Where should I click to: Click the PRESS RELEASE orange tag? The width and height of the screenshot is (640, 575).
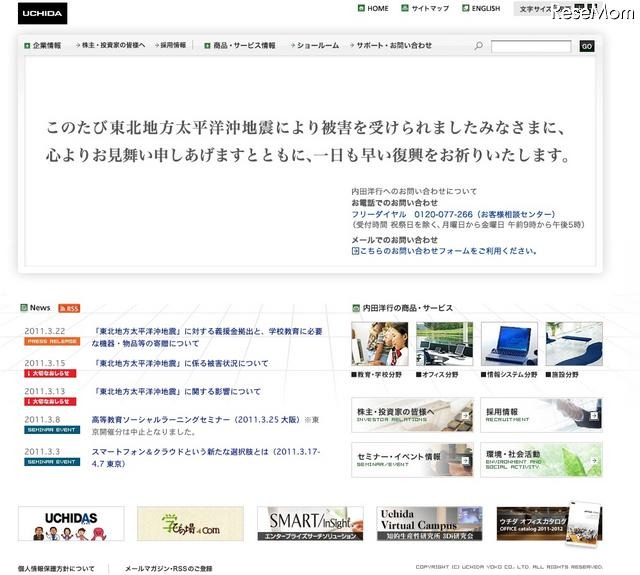(52, 341)
